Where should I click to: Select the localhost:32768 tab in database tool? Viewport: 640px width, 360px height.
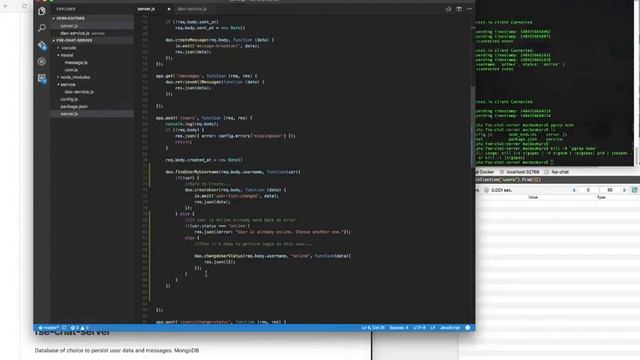[x=520, y=172]
